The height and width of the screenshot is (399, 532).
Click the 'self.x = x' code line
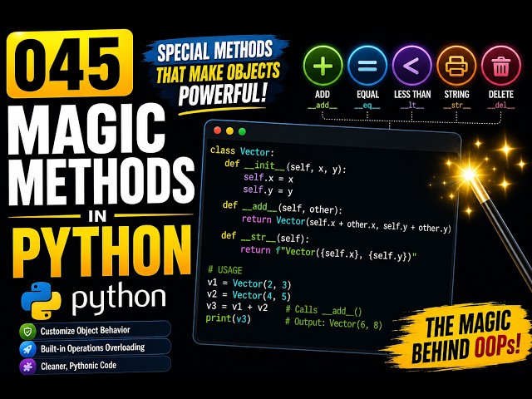tap(268, 178)
